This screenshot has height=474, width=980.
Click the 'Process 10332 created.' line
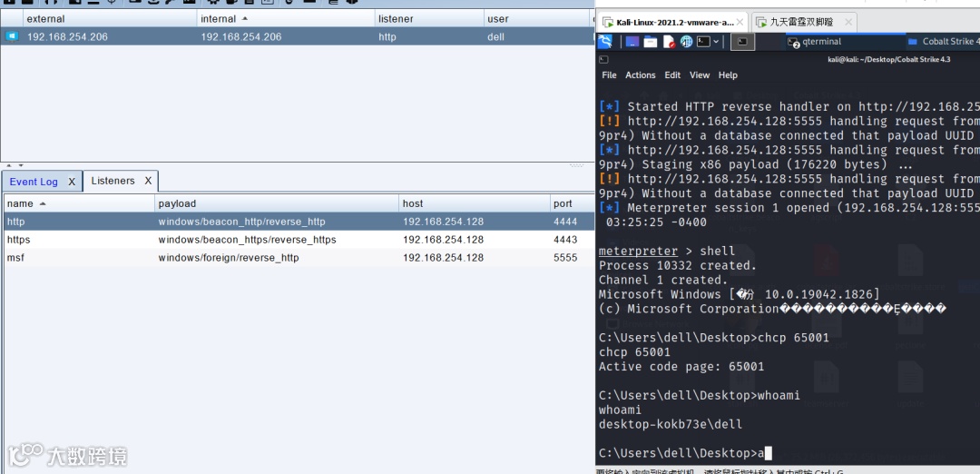click(678, 266)
